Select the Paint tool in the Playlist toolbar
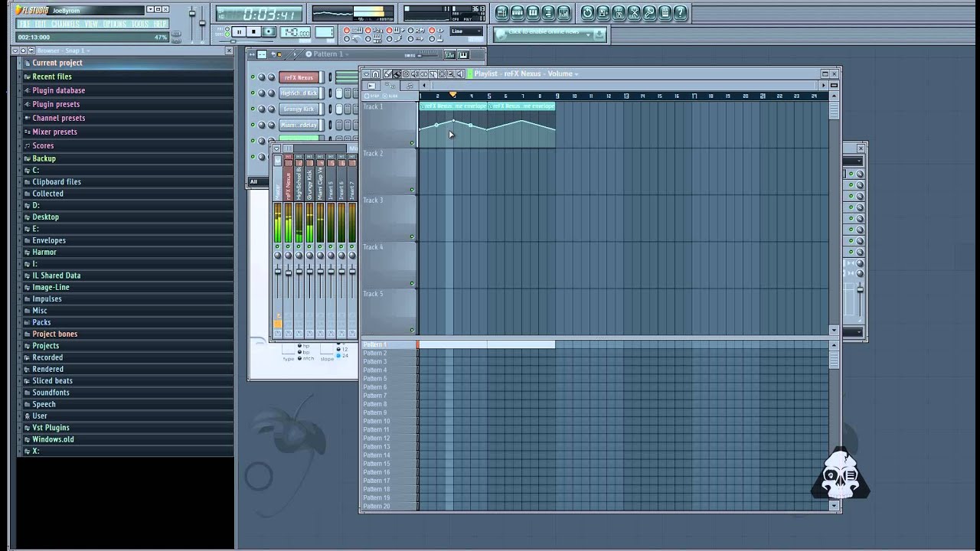Screen dimensions: 980x551 397,73
